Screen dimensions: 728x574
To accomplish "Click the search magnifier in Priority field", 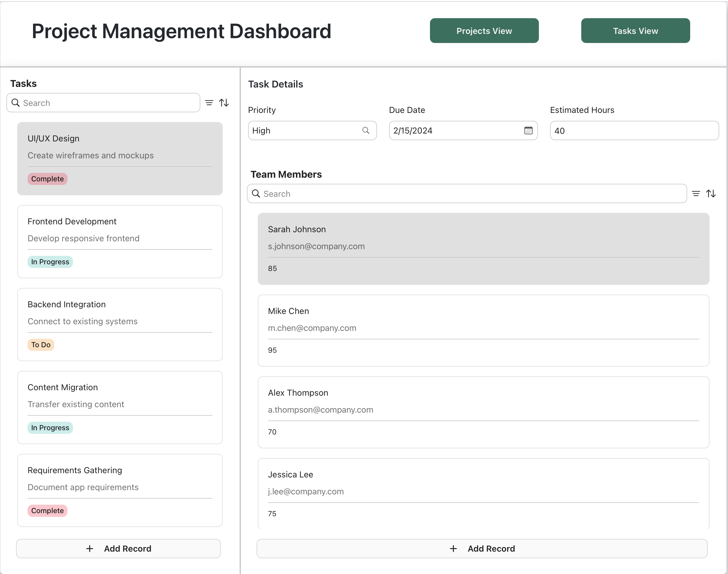I will (366, 130).
